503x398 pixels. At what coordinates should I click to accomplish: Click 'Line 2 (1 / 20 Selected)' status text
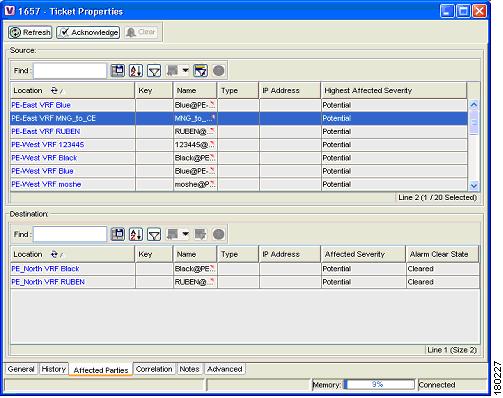click(437, 197)
